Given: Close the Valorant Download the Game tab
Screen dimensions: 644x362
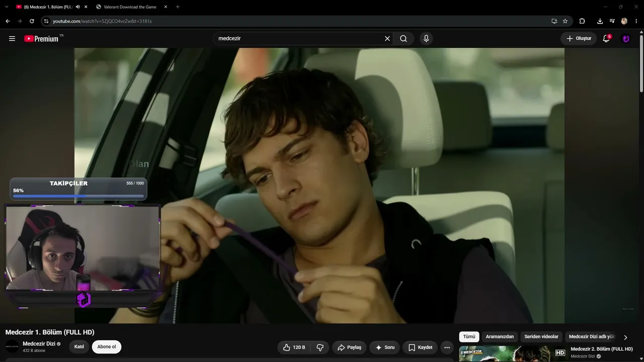Looking at the screenshot, I should point(166,7).
